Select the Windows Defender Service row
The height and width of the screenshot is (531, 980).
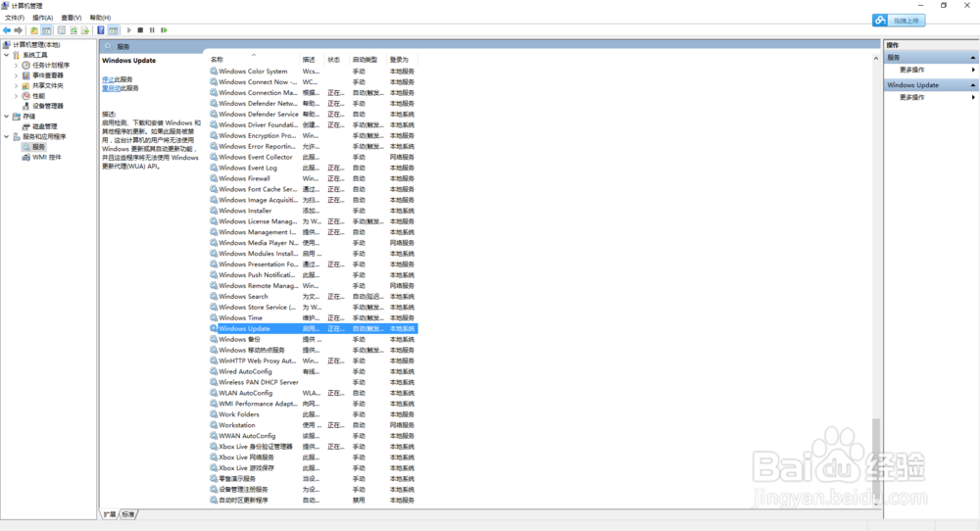314,115
